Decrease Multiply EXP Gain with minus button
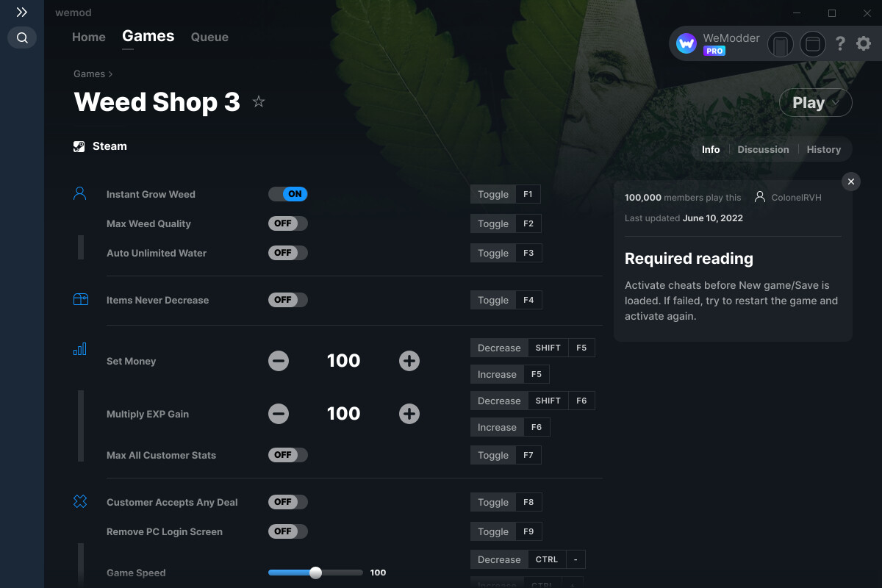Image resolution: width=882 pixels, height=588 pixels. click(279, 414)
